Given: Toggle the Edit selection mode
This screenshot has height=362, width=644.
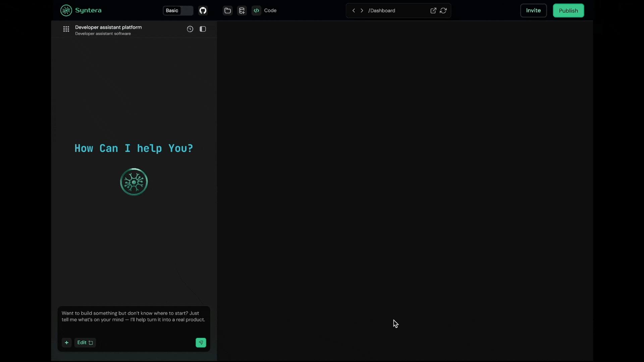Looking at the screenshot, I should coord(85,343).
